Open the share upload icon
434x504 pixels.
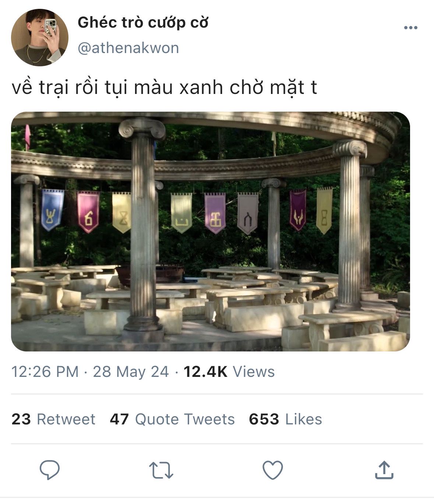[x=384, y=470]
